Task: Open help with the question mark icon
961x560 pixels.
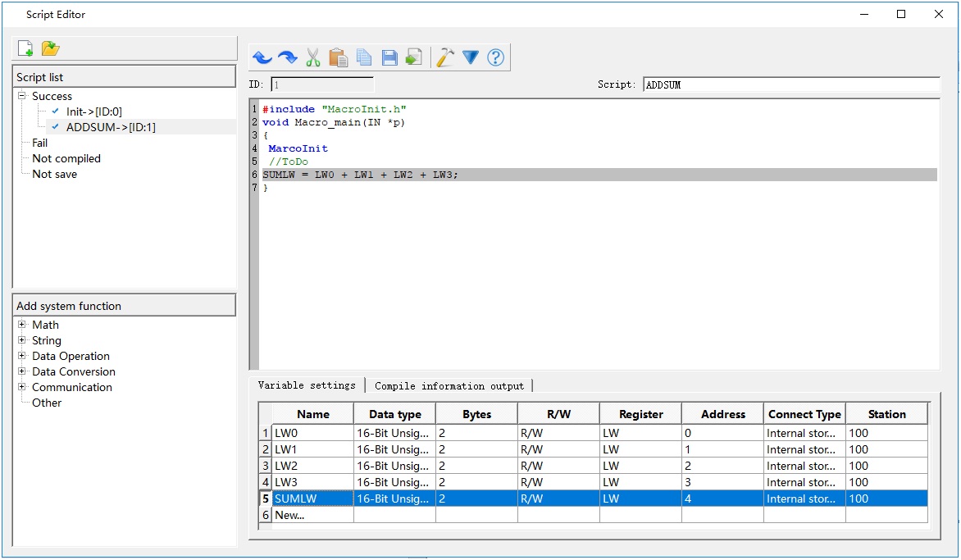Action: click(495, 57)
